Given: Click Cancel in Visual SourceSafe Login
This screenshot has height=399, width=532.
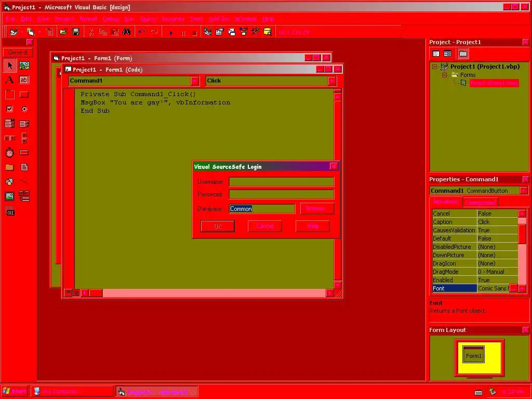Looking at the screenshot, I should [264, 227].
